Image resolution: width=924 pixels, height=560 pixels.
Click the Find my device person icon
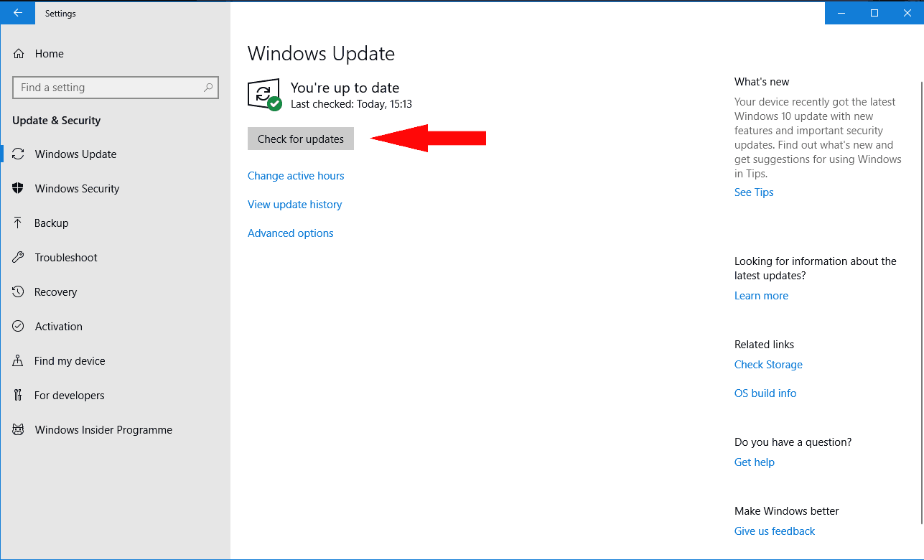(x=19, y=361)
